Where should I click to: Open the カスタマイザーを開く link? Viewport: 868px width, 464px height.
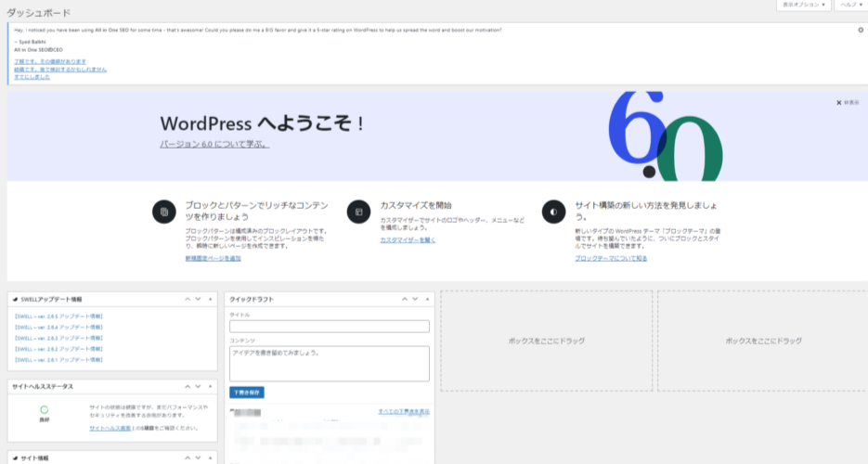pos(408,240)
